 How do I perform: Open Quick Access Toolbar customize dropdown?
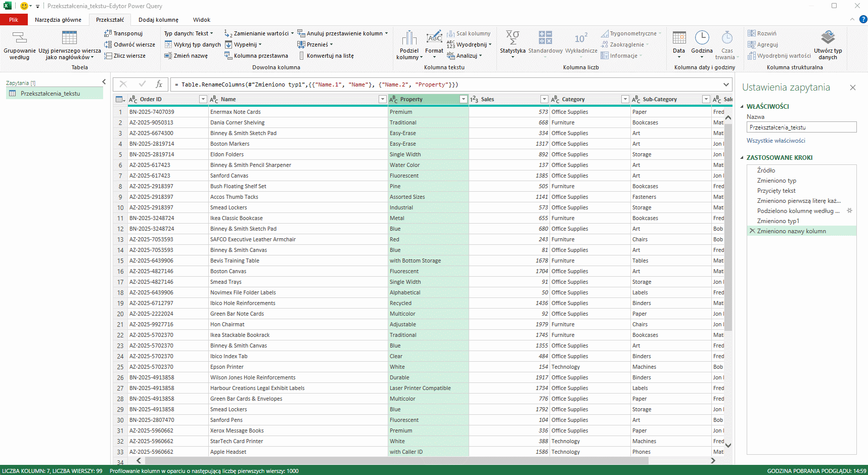coord(37,7)
